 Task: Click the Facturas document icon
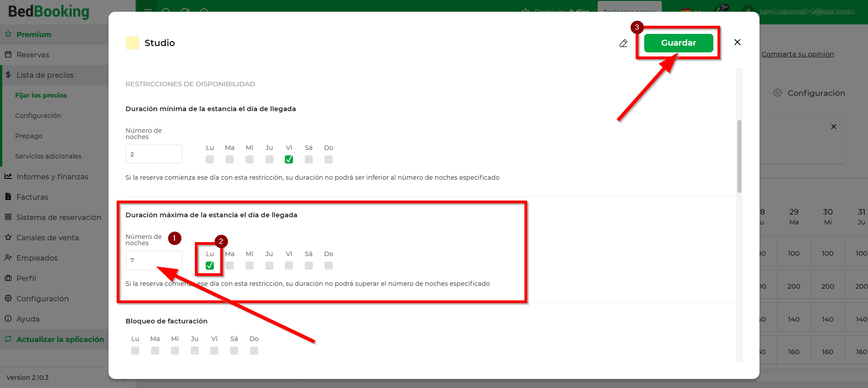(x=8, y=196)
